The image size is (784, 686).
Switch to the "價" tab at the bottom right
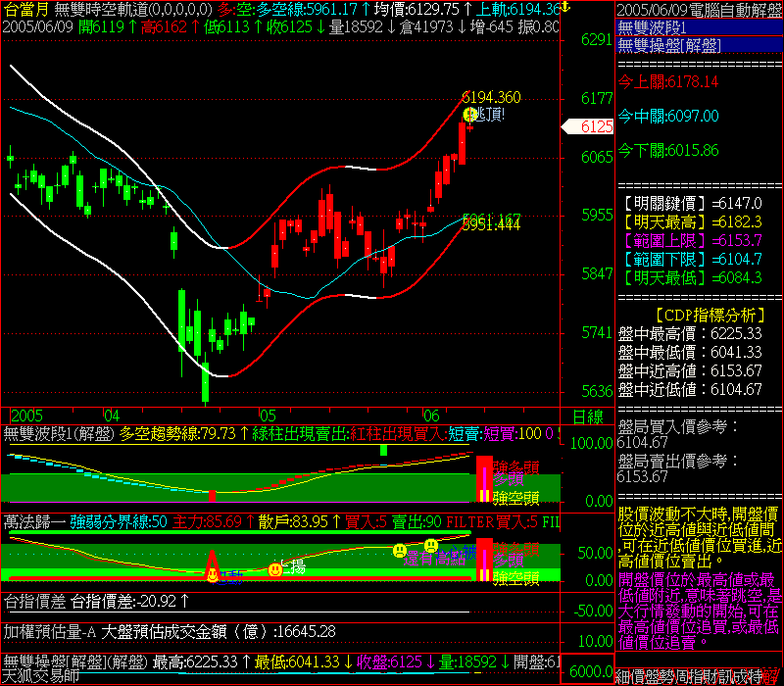tap(636, 677)
